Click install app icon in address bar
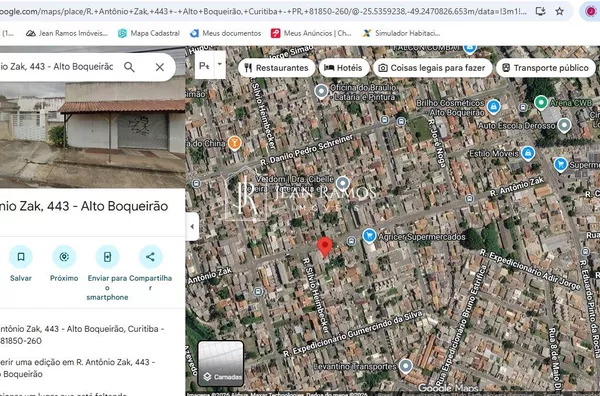This screenshot has height=396, width=600. click(x=540, y=11)
